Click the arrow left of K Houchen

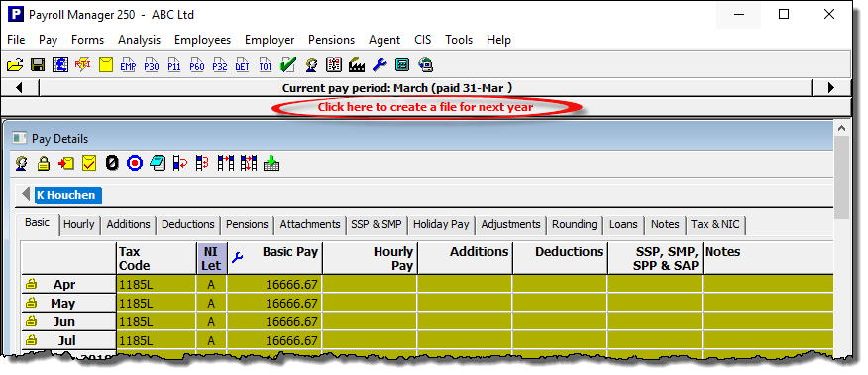[26, 195]
